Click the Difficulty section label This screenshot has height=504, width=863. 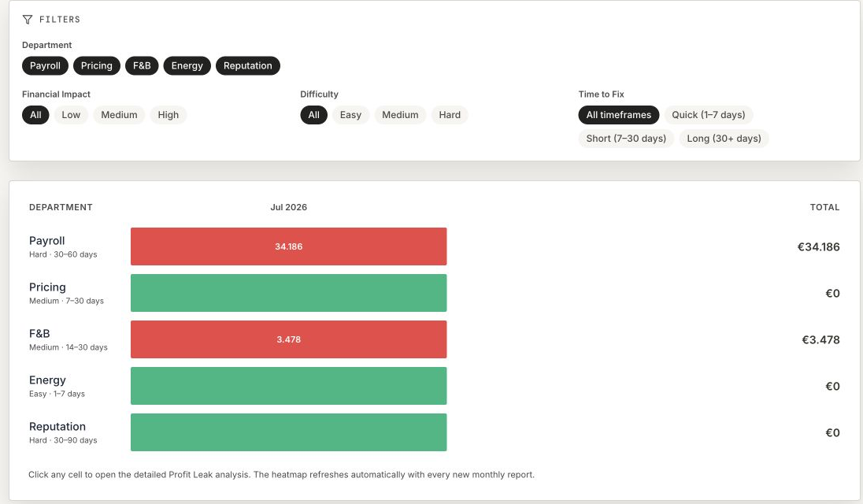click(x=319, y=94)
